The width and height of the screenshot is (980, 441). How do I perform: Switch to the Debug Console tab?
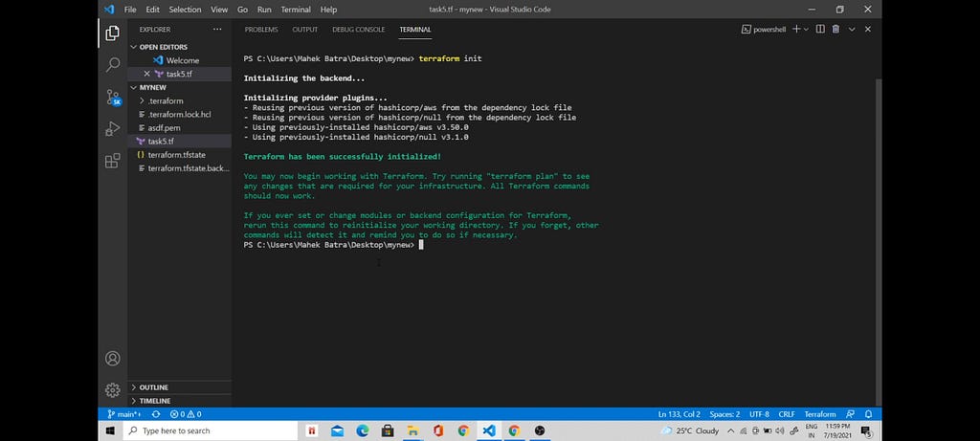click(x=359, y=30)
